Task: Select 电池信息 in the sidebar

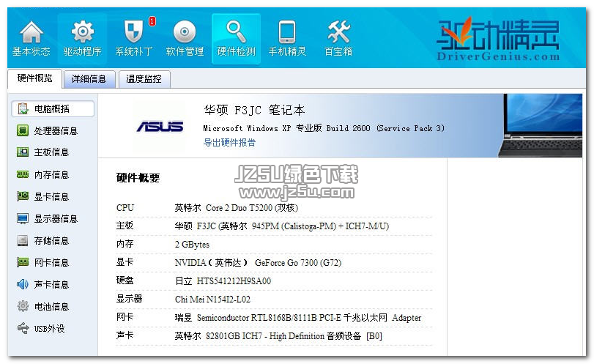Action: pos(53,306)
